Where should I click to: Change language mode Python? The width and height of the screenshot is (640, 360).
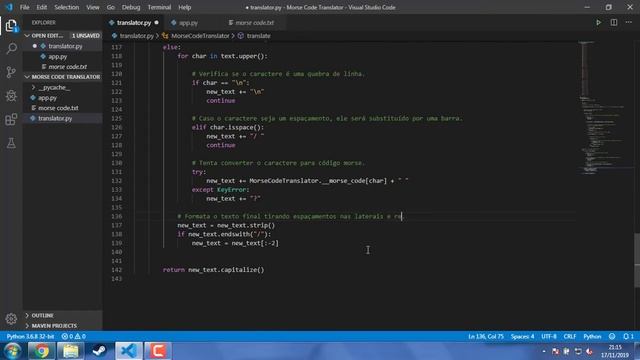592,336
